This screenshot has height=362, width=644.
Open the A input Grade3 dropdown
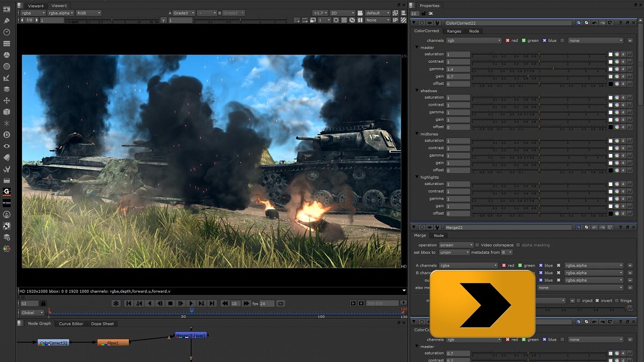tap(183, 13)
